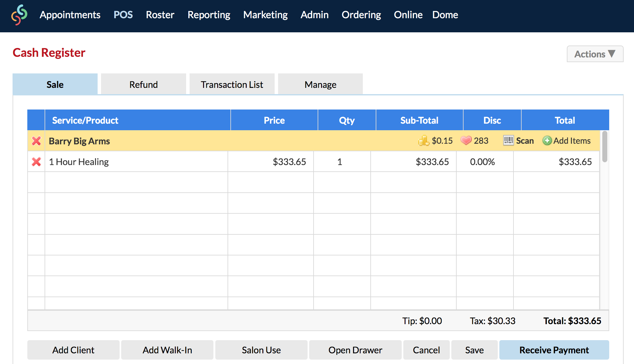
Task: Click the Add Items link text
Action: click(572, 141)
